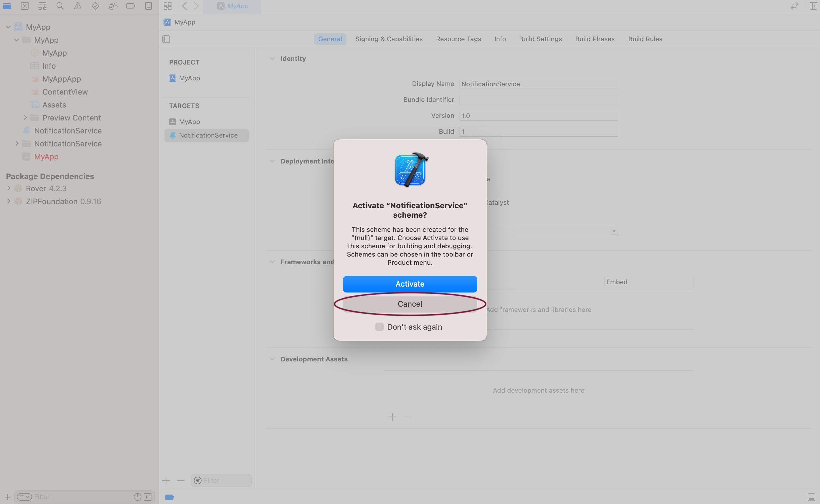This screenshot has height=504, width=820.
Task: Expand the Rover 4.2.3 package
Action: [9, 188]
